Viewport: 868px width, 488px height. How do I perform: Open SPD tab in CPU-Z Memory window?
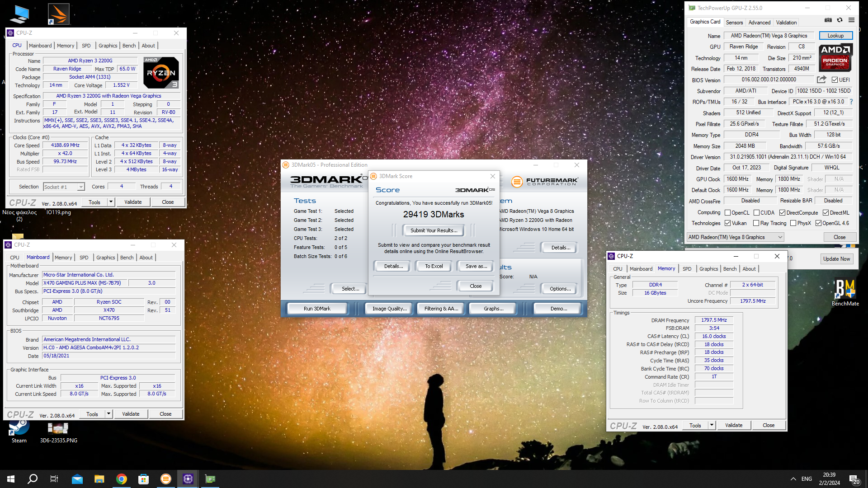(687, 269)
